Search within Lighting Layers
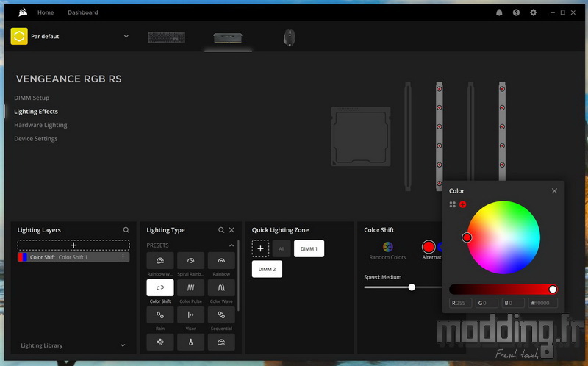Screen dimensions: 588x366 pyautogui.click(x=126, y=230)
